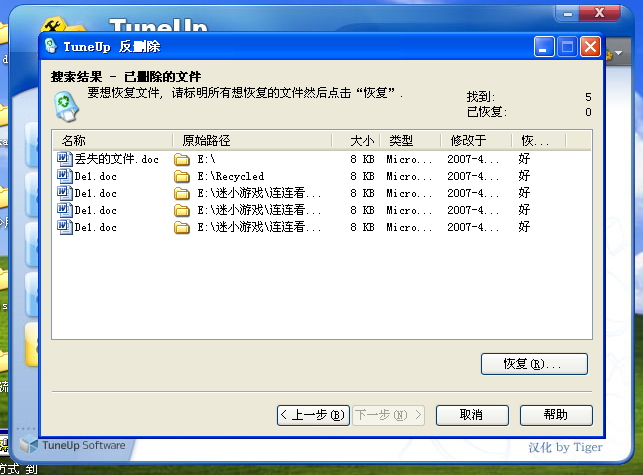Click the 恢复(R)... button
The image size is (643, 475).
pos(534,364)
